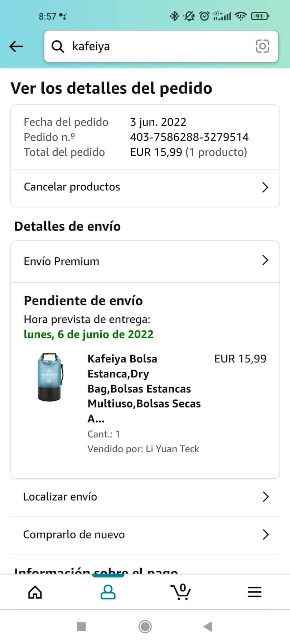Expand Localizar envío chevron

(x=265, y=497)
